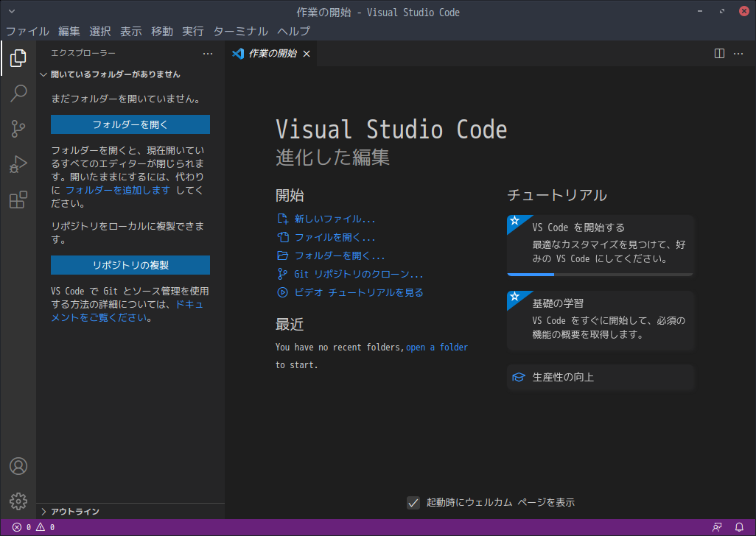
Task: Open the 表示 menu
Action: click(130, 32)
